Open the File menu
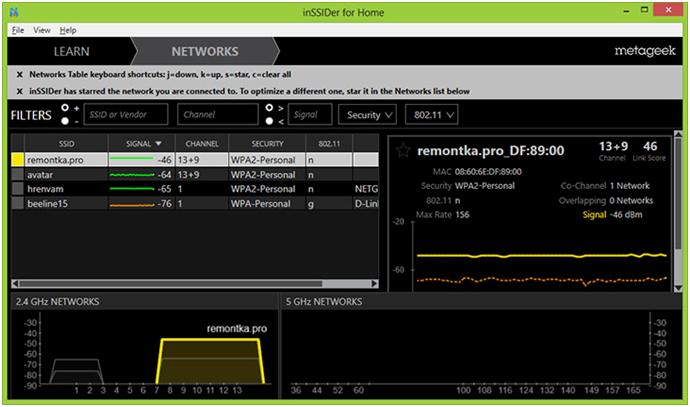The image size is (690, 407). click(18, 30)
